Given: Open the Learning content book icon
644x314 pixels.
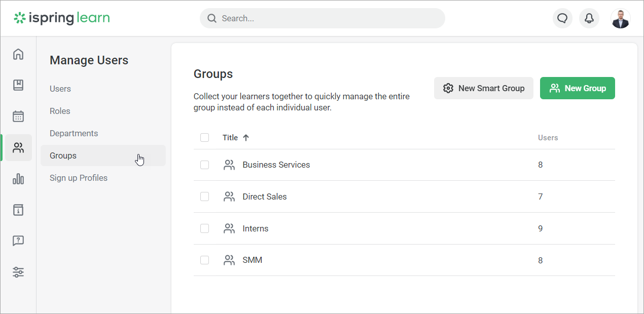Looking at the screenshot, I should 18,85.
